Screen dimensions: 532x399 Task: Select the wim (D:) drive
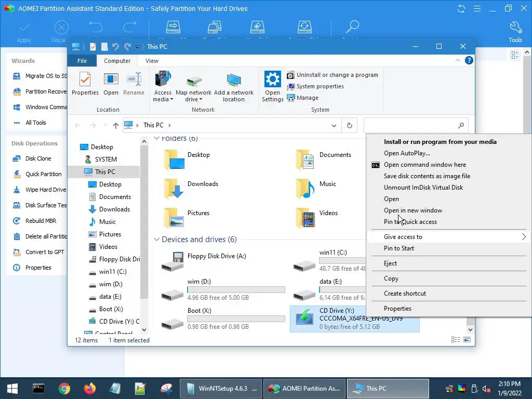pyautogui.click(x=223, y=291)
